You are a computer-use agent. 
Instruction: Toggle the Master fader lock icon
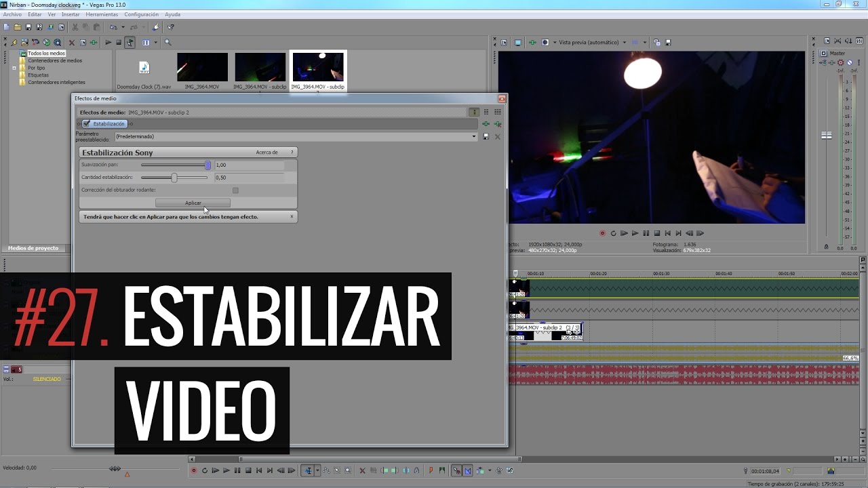click(827, 247)
